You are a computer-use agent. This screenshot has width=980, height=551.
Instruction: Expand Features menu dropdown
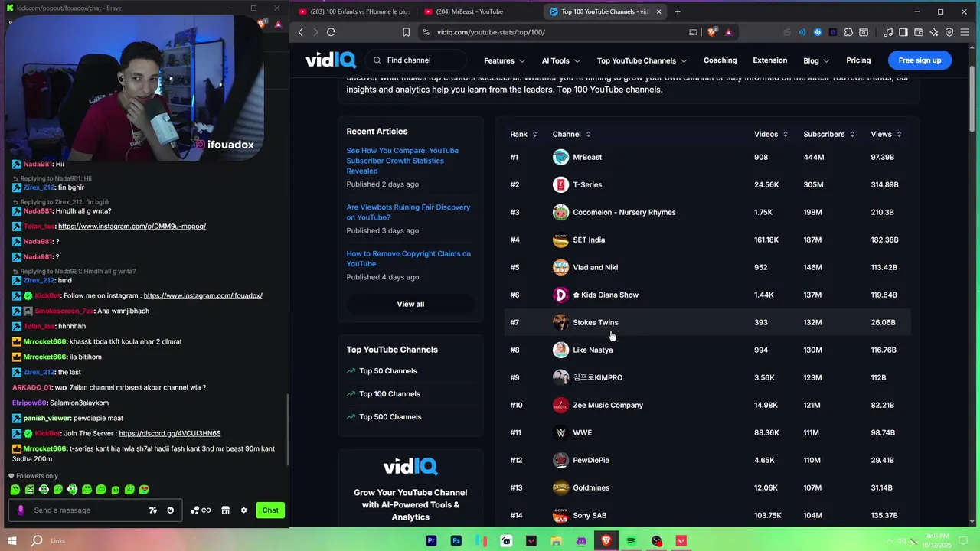[505, 60]
